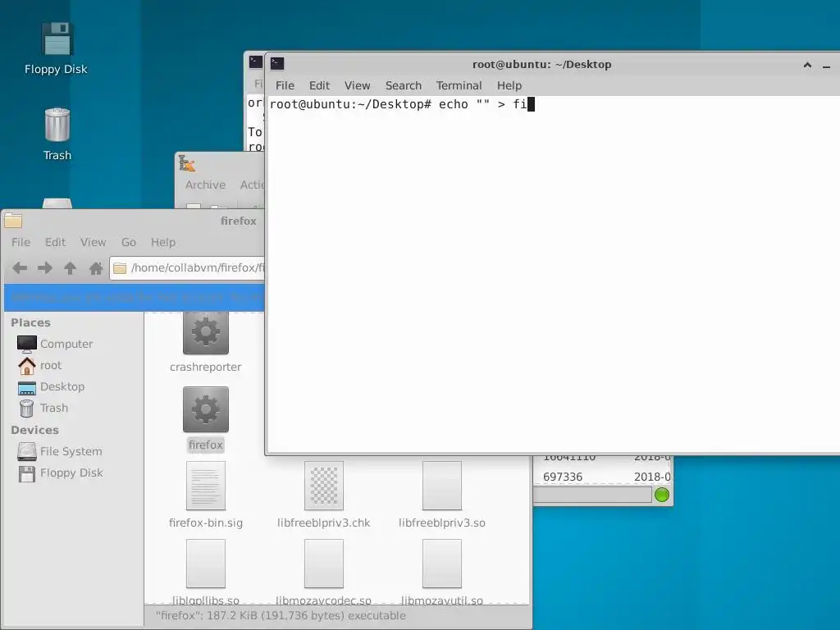Screen dimensions: 840x630
Task: Click the file manager folder title icon
Action: point(13,221)
